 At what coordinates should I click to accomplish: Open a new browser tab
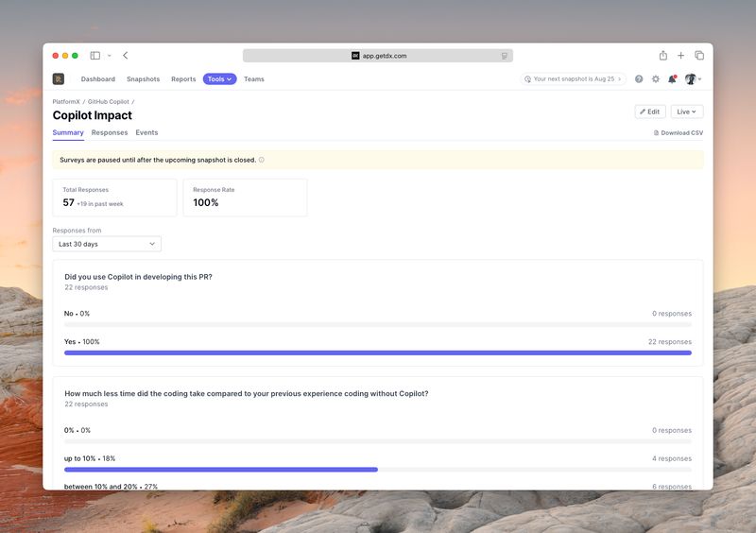point(680,56)
